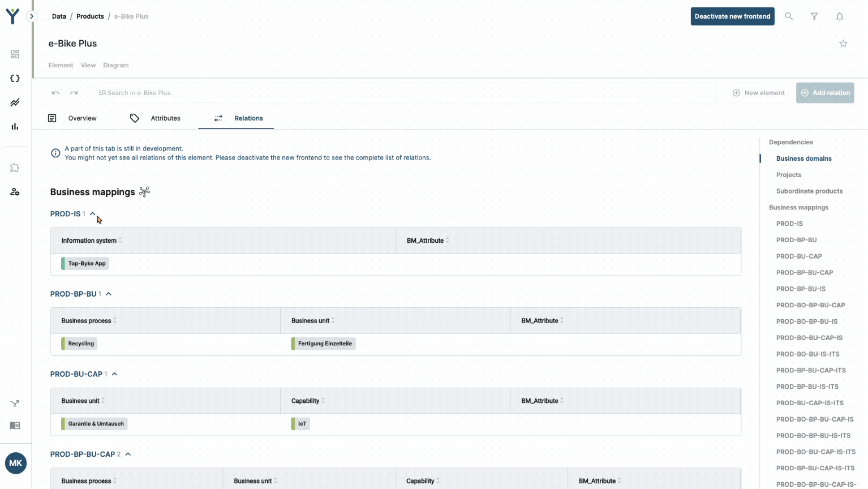The width and height of the screenshot is (868, 489).
Task: Open the Diagram menu
Action: (115, 65)
